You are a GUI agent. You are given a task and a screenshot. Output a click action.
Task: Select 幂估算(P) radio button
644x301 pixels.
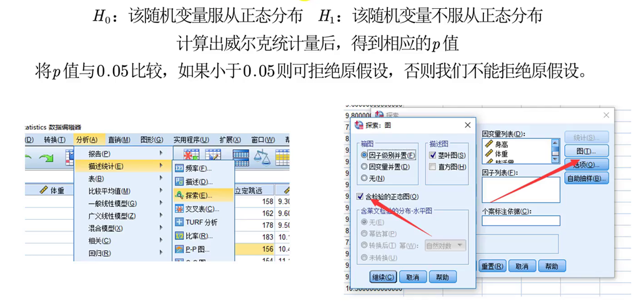click(364, 234)
